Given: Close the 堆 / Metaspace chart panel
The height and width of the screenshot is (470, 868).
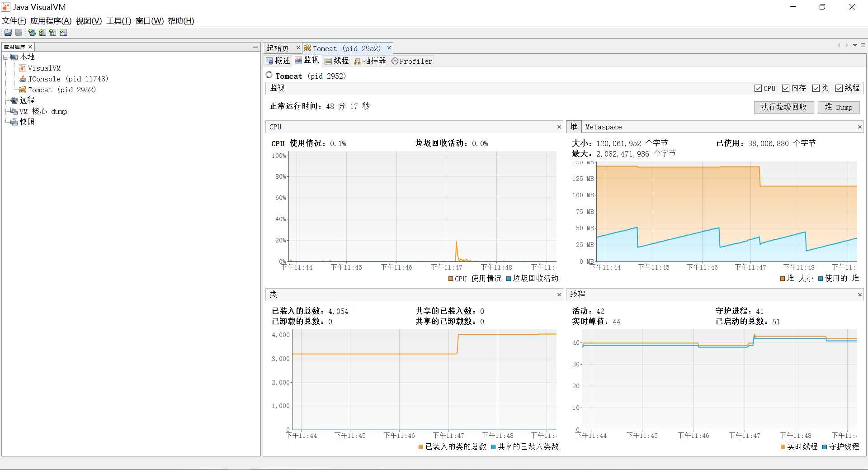Looking at the screenshot, I should 859,127.
